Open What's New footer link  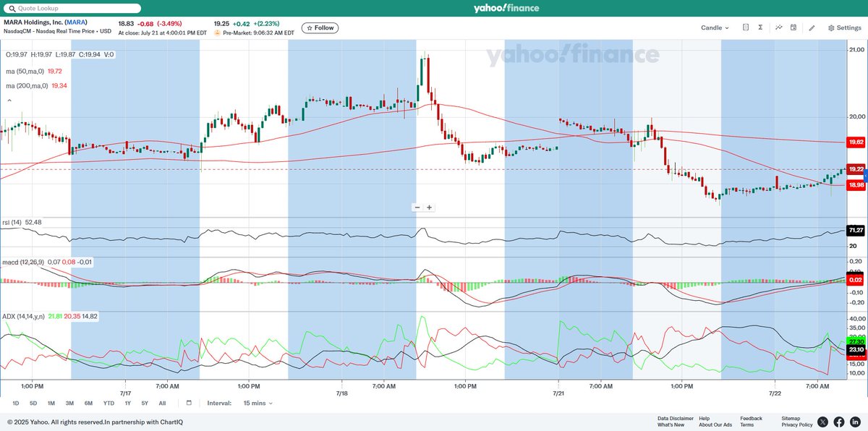coord(671,424)
